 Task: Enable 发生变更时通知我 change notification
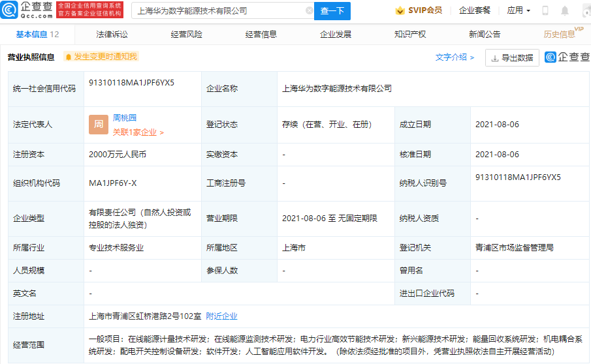point(101,57)
